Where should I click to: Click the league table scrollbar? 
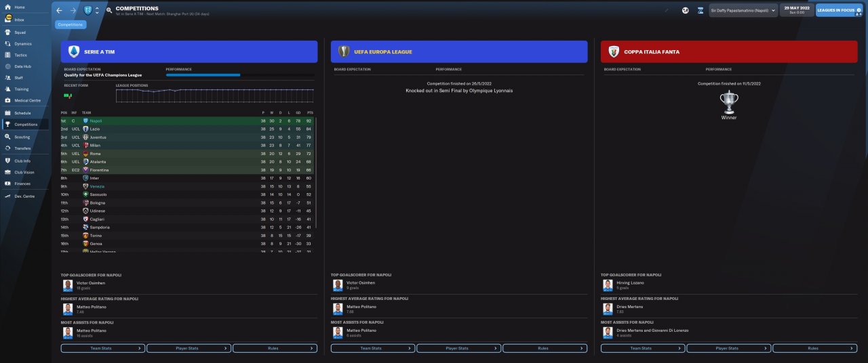(x=315, y=173)
